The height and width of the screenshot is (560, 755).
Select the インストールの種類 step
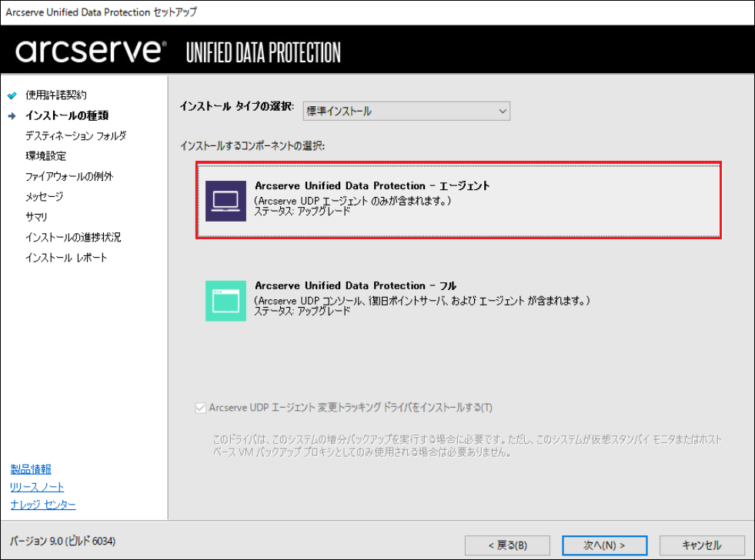pos(67,115)
